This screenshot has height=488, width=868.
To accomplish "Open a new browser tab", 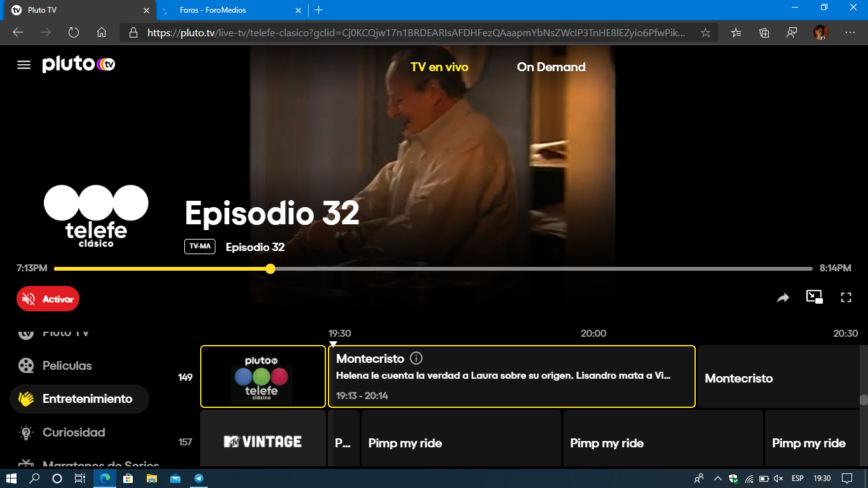I will pyautogui.click(x=319, y=10).
